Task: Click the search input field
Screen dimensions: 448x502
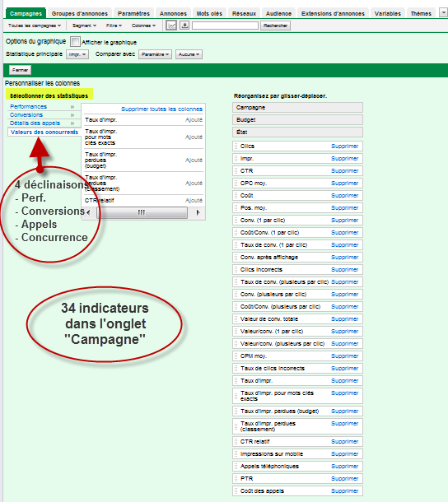Action: [225, 26]
